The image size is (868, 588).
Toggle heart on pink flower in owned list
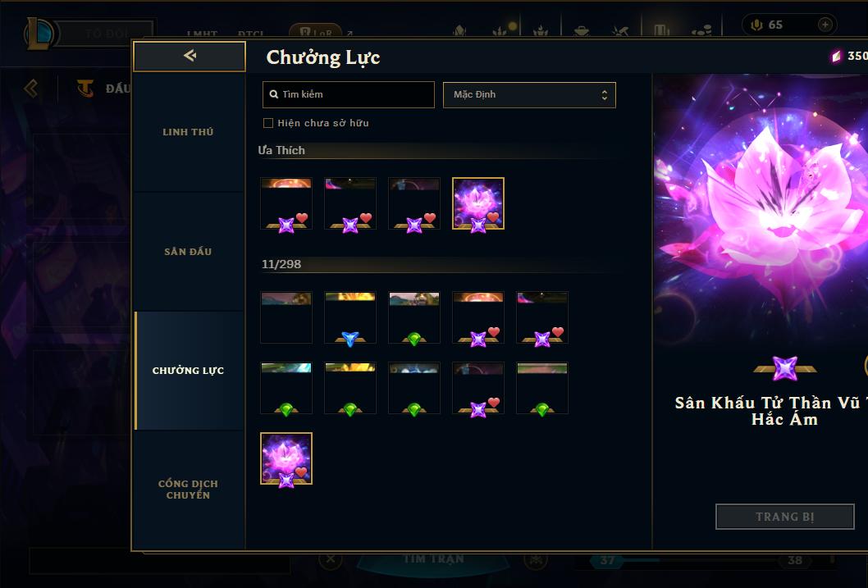[301, 472]
